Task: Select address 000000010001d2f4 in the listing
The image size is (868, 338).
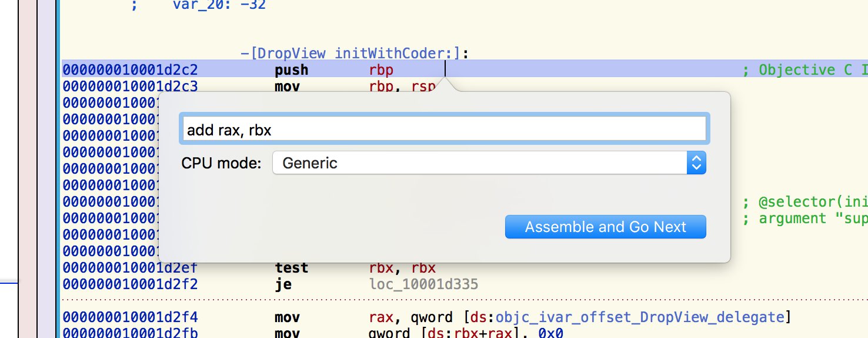Action: [x=131, y=318]
